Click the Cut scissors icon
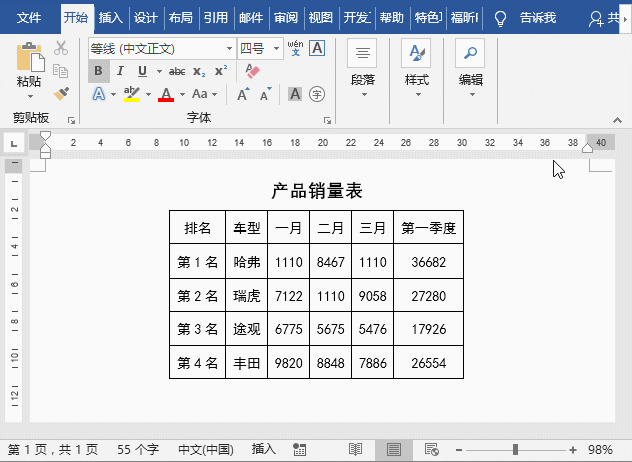The height and width of the screenshot is (462, 632). (x=61, y=48)
